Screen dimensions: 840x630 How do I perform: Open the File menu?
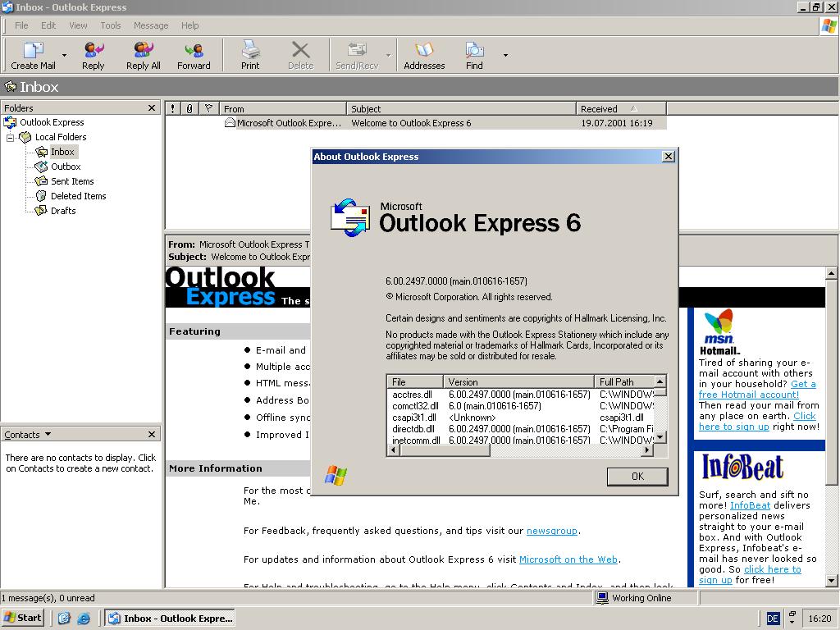pyautogui.click(x=21, y=25)
